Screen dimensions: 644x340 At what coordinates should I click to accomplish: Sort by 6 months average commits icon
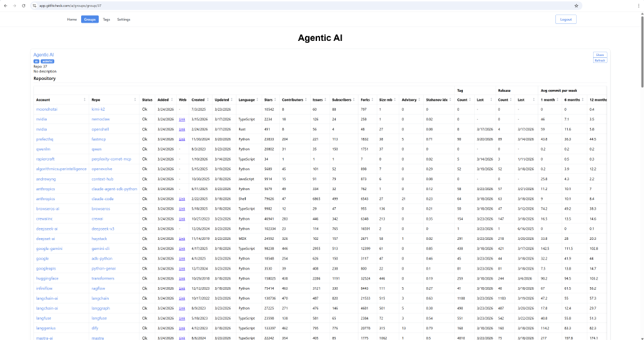pos(582,100)
